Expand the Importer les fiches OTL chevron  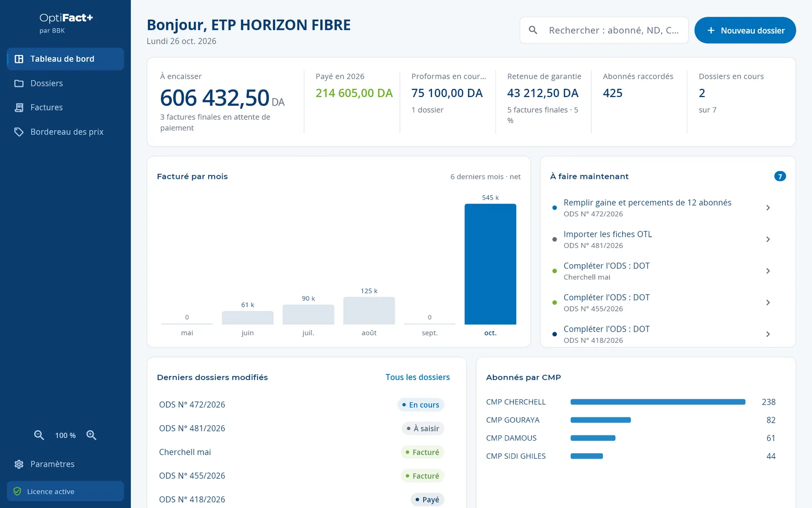click(768, 239)
